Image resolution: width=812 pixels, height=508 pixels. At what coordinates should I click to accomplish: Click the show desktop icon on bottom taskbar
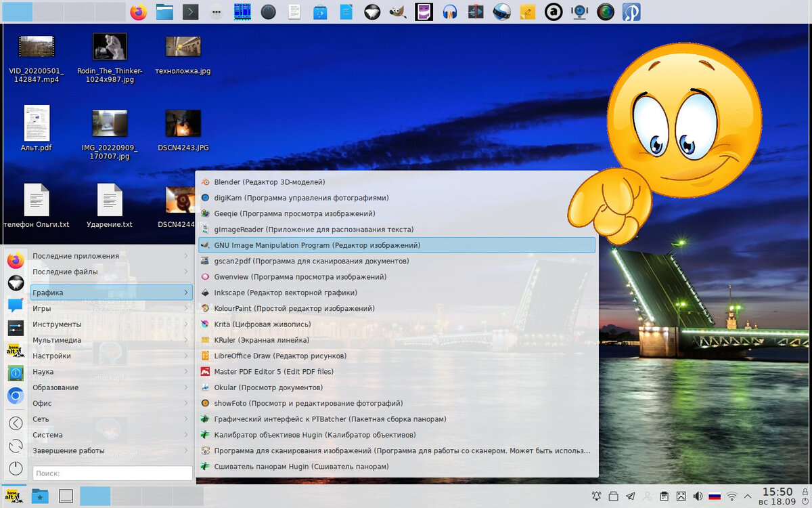(x=66, y=496)
